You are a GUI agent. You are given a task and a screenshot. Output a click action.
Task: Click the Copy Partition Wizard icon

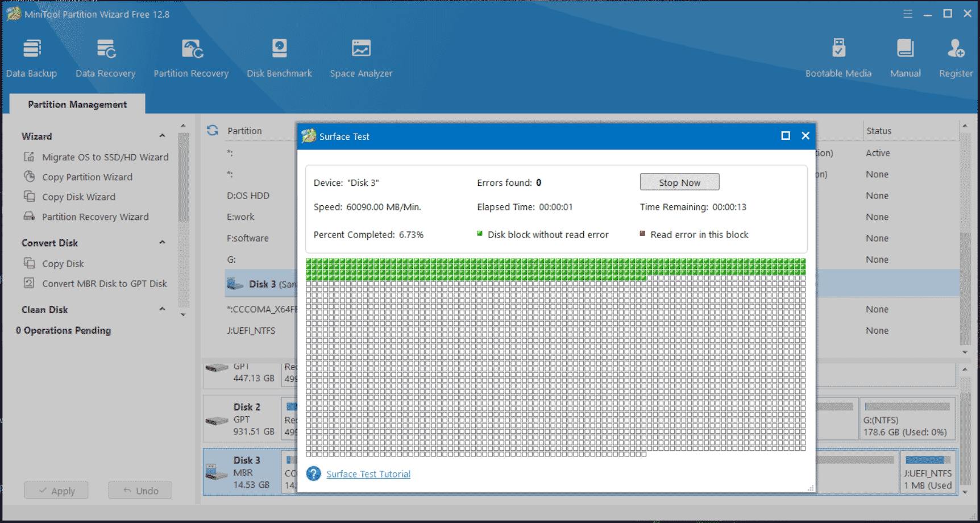point(29,176)
